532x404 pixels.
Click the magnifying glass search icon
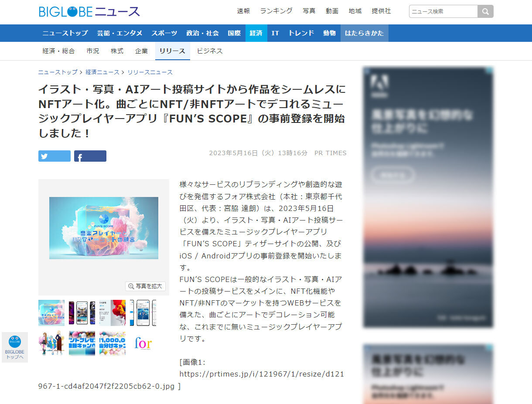click(485, 11)
